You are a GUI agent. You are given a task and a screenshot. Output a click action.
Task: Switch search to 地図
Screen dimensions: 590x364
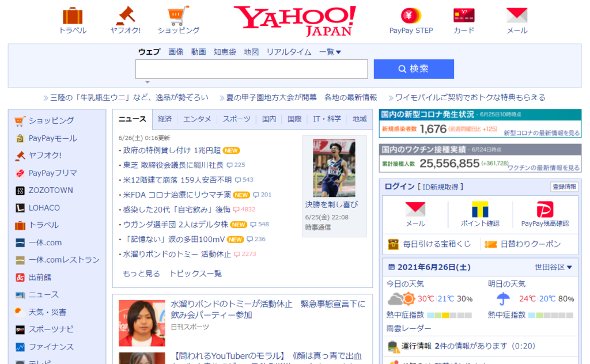tap(251, 52)
